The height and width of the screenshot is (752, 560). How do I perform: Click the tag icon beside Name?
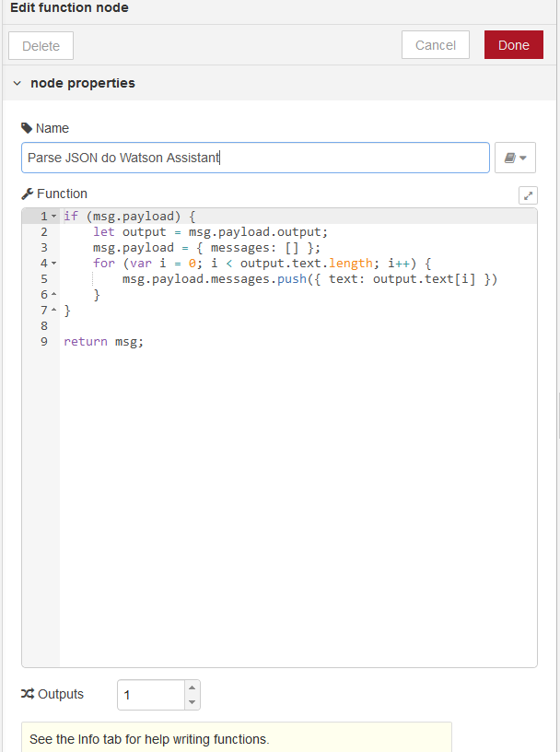pyautogui.click(x=27, y=128)
